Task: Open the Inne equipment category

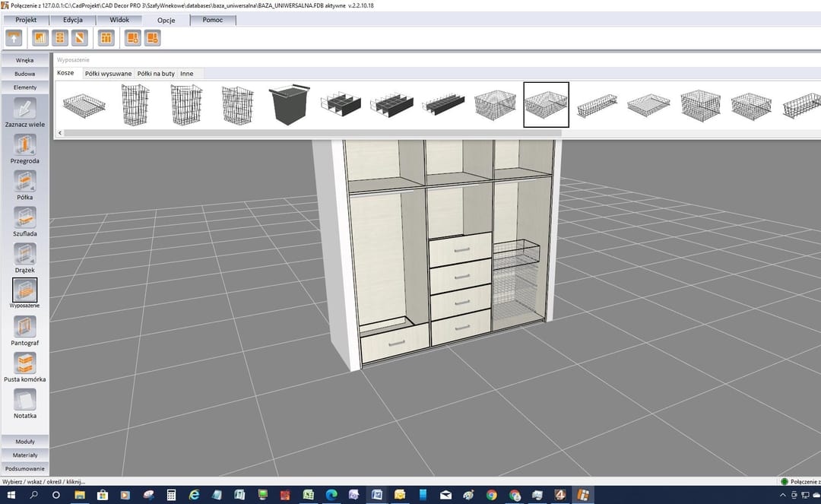Action: coord(187,73)
